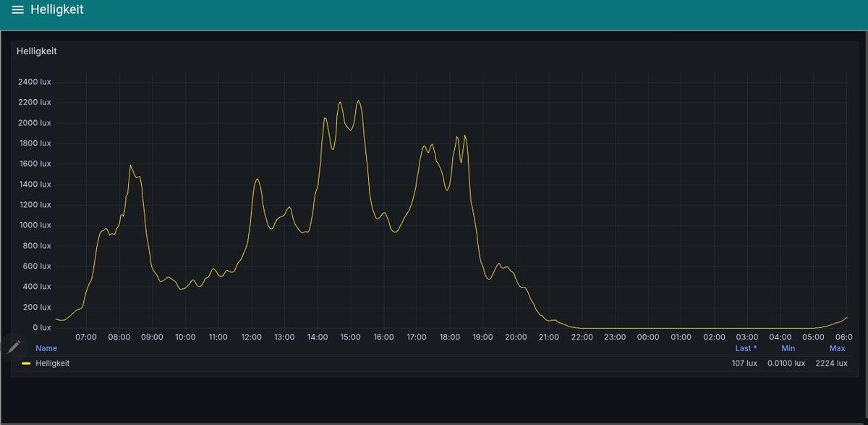
Task: Click the 19:00 time axis label
Action: 482,337
